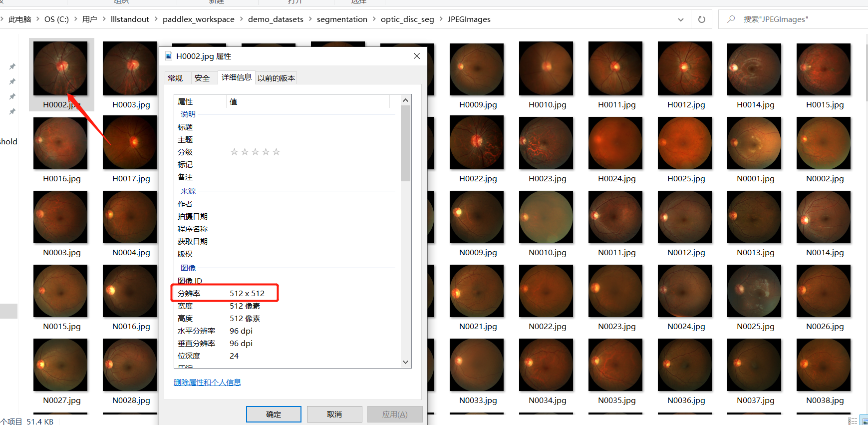The image size is (868, 425).
Task: Select the N0004.jpg thumbnail
Action: (x=130, y=217)
